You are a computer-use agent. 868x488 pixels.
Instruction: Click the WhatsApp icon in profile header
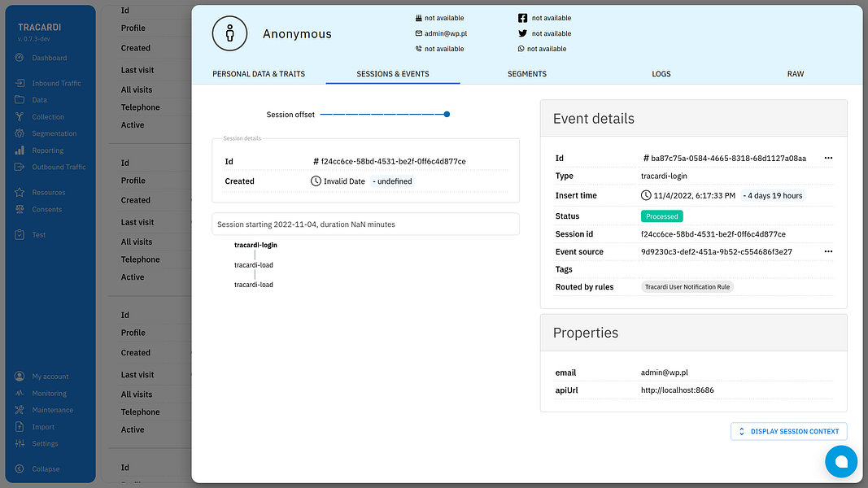(x=521, y=49)
